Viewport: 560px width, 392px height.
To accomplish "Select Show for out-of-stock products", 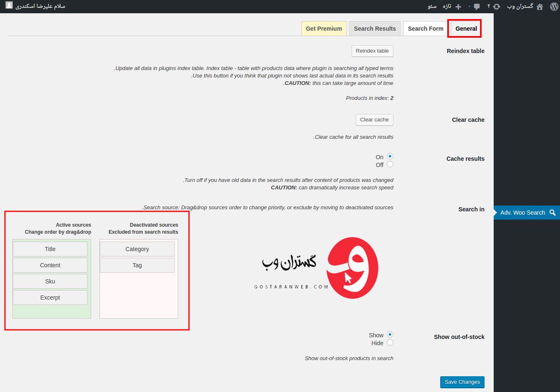I will [x=390, y=334].
